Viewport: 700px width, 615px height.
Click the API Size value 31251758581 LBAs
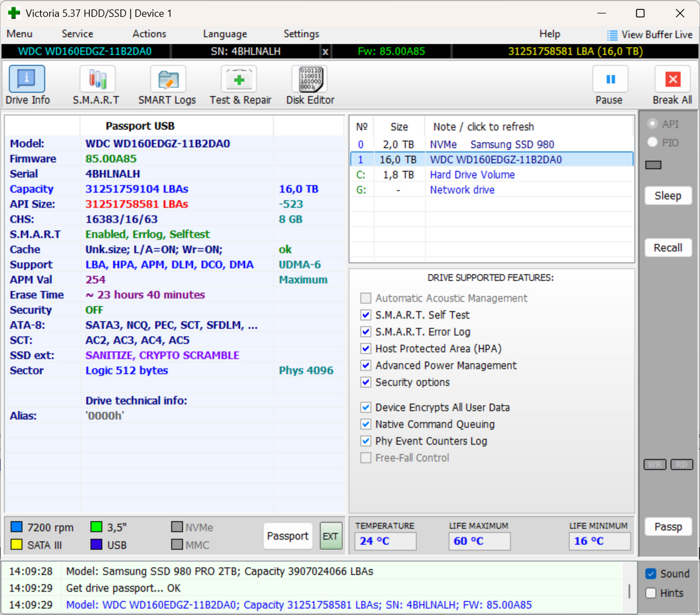coord(137,205)
